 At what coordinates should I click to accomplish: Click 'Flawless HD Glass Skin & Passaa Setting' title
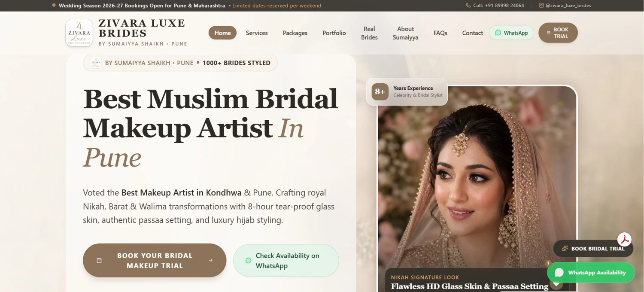(x=470, y=286)
